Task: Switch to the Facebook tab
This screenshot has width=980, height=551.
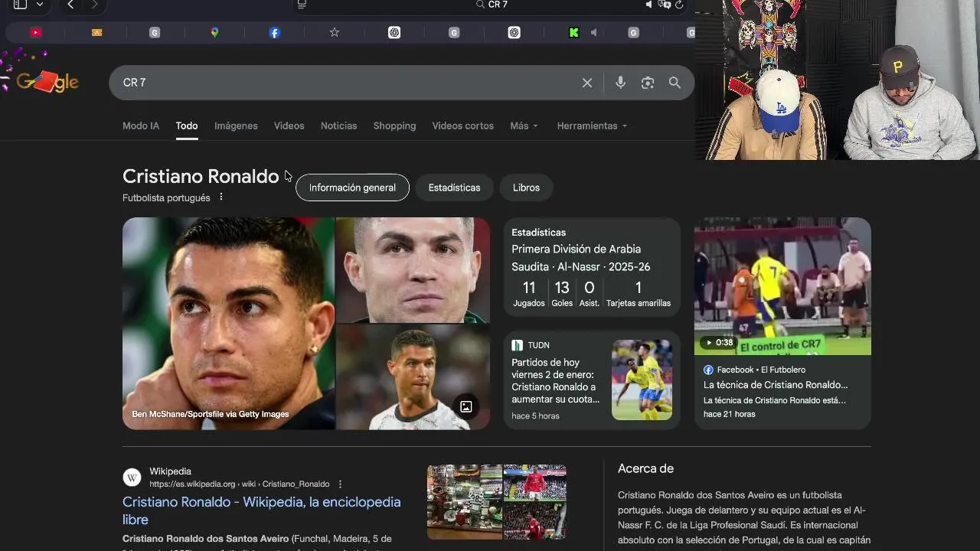Action: pyautogui.click(x=275, y=32)
